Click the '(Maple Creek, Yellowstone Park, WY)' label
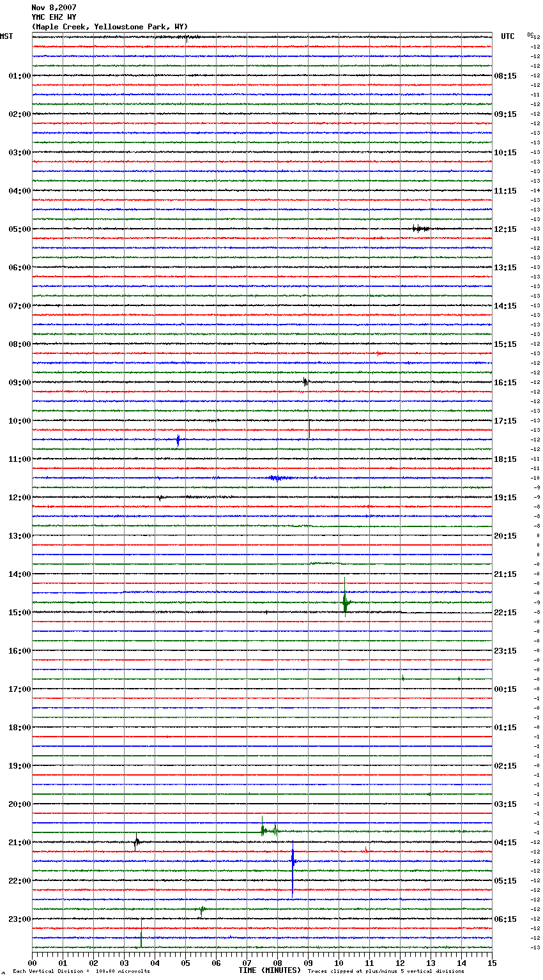543x980 pixels. coord(110,27)
